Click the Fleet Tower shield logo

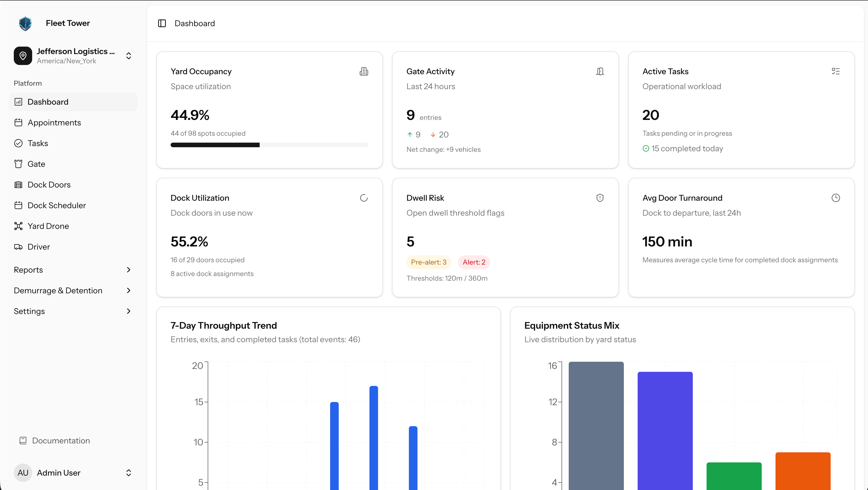pyautogui.click(x=25, y=23)
